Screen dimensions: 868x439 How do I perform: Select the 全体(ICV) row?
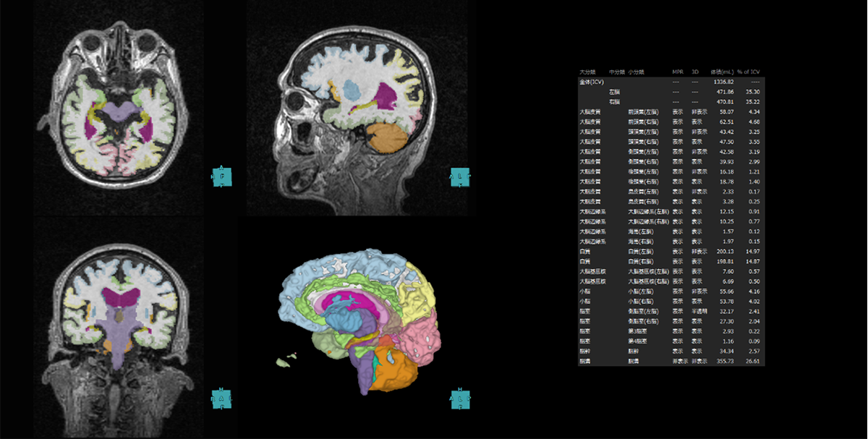click(x=592, y=82)
